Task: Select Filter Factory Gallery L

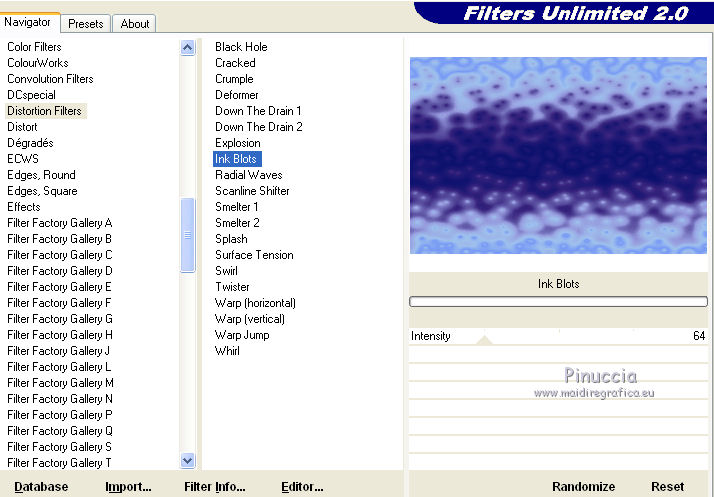Action: [x=59, y=367]
